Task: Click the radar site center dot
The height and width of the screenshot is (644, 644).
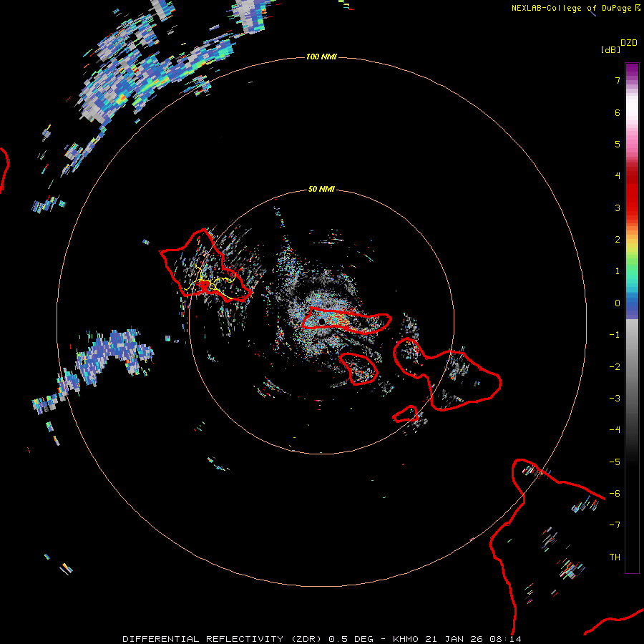Action: tap(322, 321)
